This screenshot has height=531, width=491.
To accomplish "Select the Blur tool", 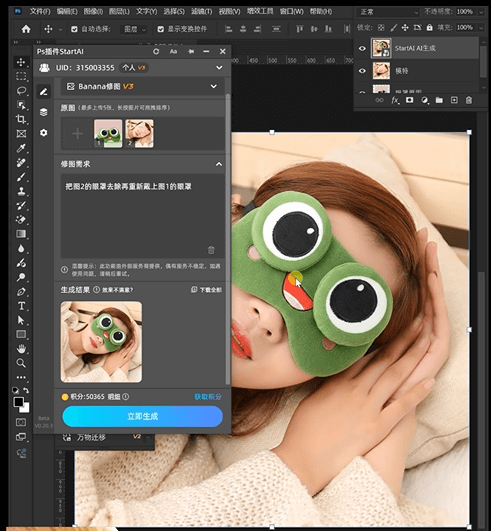I will tap(21, 248).
